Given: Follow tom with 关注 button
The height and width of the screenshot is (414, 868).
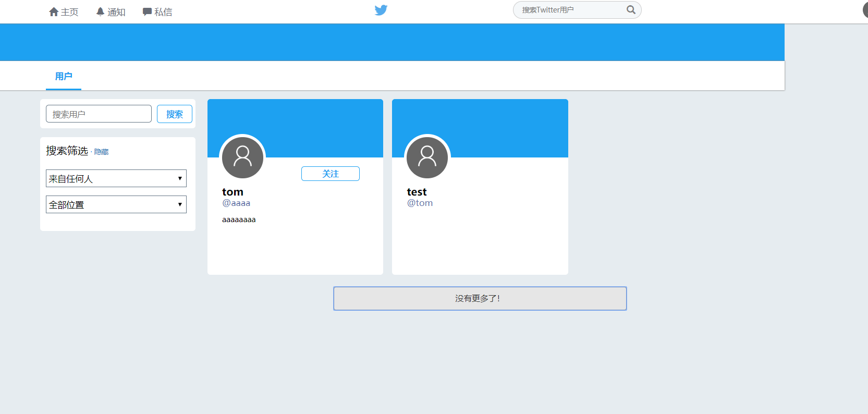Looking at the screenshot, I should click(331, 174).
